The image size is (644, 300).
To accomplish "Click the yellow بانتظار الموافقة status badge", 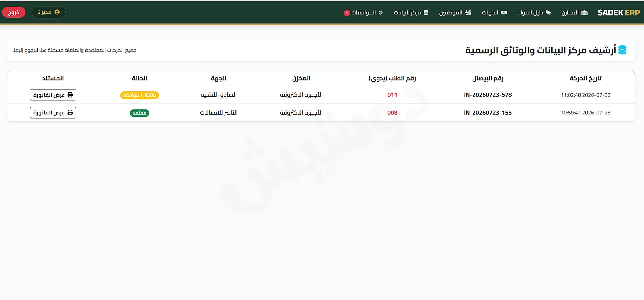I will tap(139, 95).
